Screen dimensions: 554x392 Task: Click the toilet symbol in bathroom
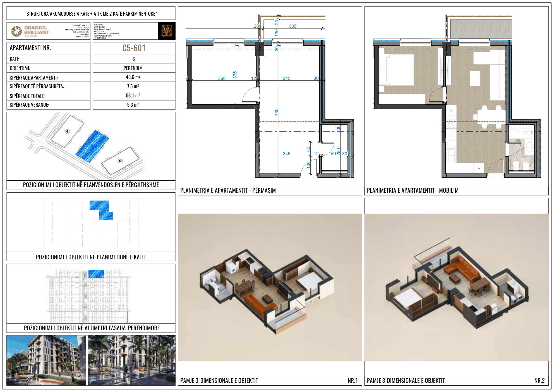(516, 165)
